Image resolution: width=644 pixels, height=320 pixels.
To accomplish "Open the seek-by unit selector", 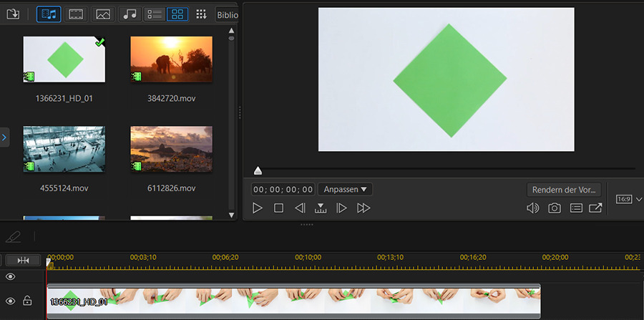I will coord(321,208).
